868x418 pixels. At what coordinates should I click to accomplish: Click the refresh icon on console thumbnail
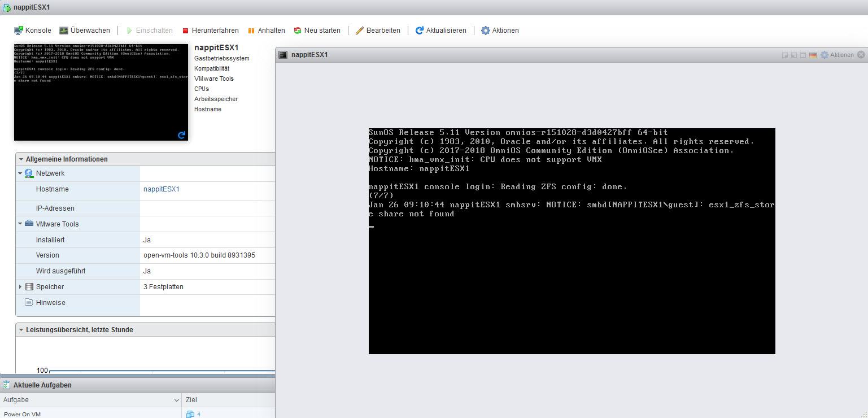181,135
